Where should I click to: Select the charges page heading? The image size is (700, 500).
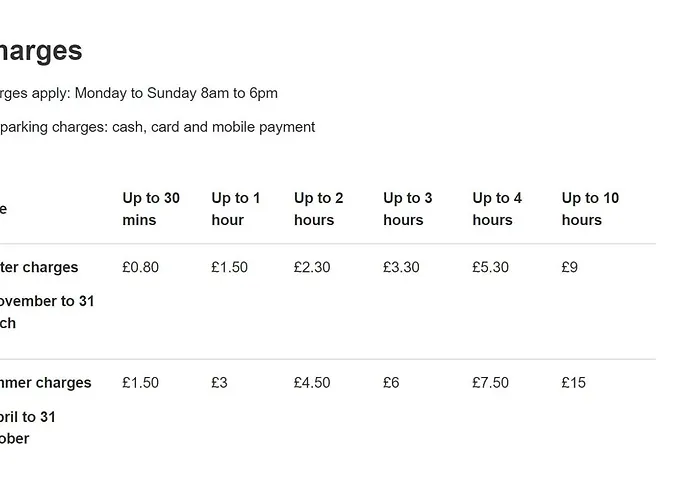coord(41,51)
